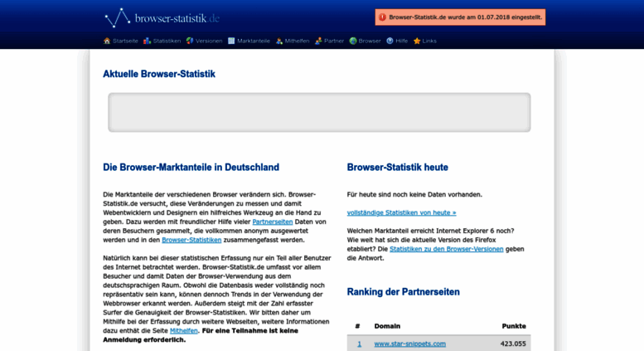Click the bar chart icon beside Statistiken
Image resolution: width=644 pixels, height=351 pixels.
[147, 41]
